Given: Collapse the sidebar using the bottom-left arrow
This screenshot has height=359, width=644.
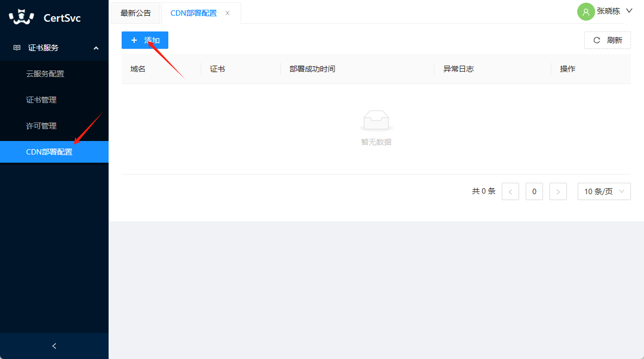Looking at the screenshot, I should coord(54,345).
